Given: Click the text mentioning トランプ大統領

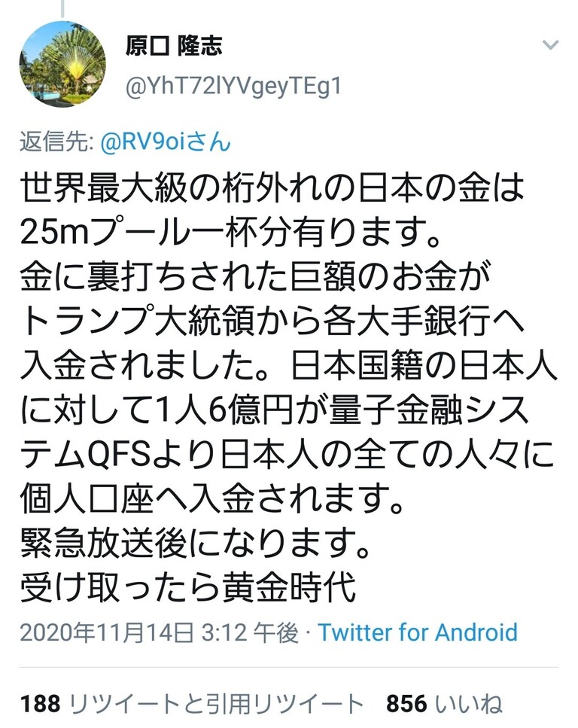Looking at the screenshot, I should [272, 321].
